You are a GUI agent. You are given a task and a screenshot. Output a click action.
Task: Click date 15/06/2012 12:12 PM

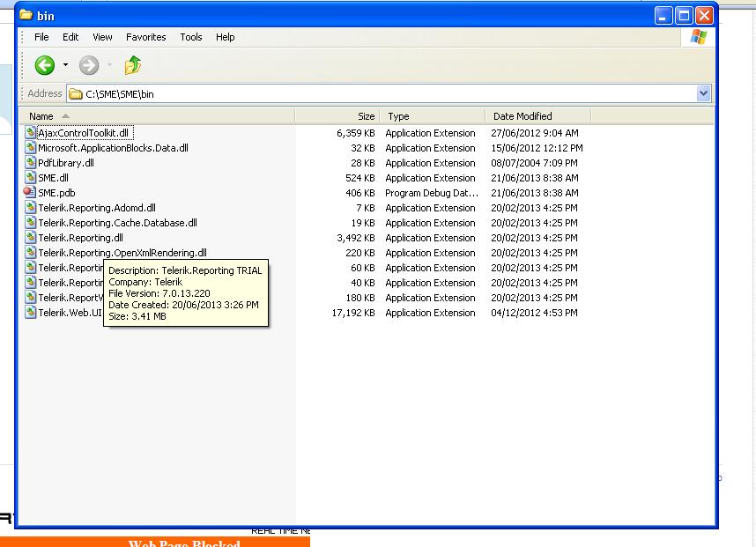tap(537, 148)
